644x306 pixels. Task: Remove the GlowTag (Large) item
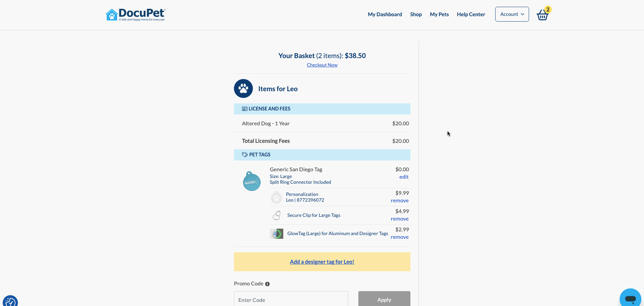[400, 237]
